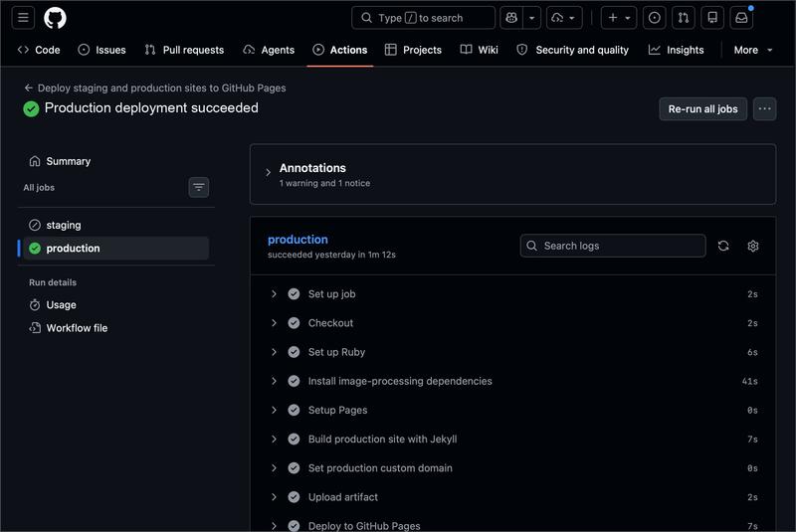The image size is (796, 532).
Task: Select the Actions tab
Action: 340,50
